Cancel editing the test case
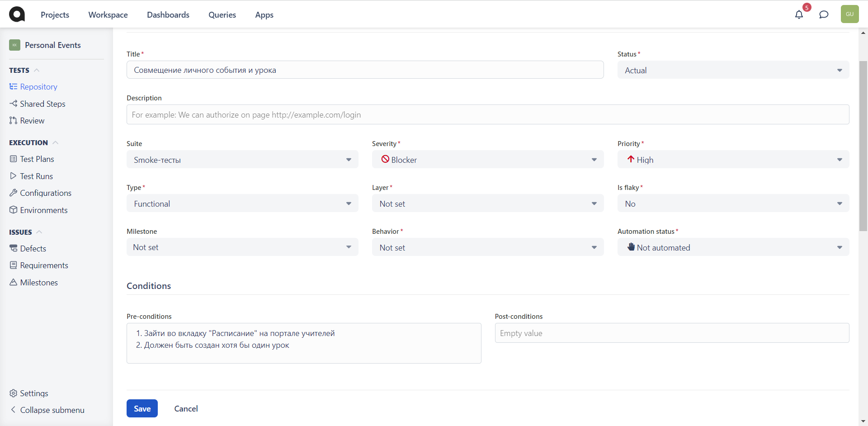Image resolution: width=868 pixels, height=426 pixels. point(186,408)
